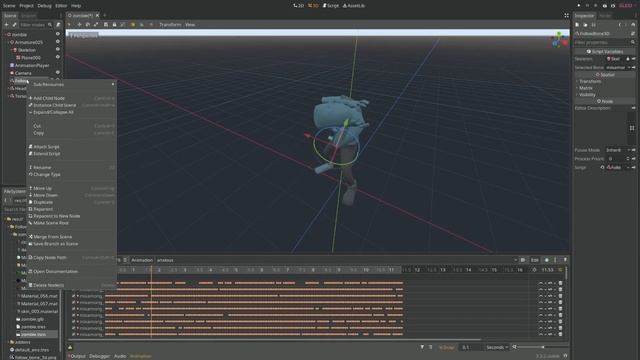Viewport: 640px width, 360px height.
Task: Toggle visibility eye of Skeleton node
Action: 58,50
